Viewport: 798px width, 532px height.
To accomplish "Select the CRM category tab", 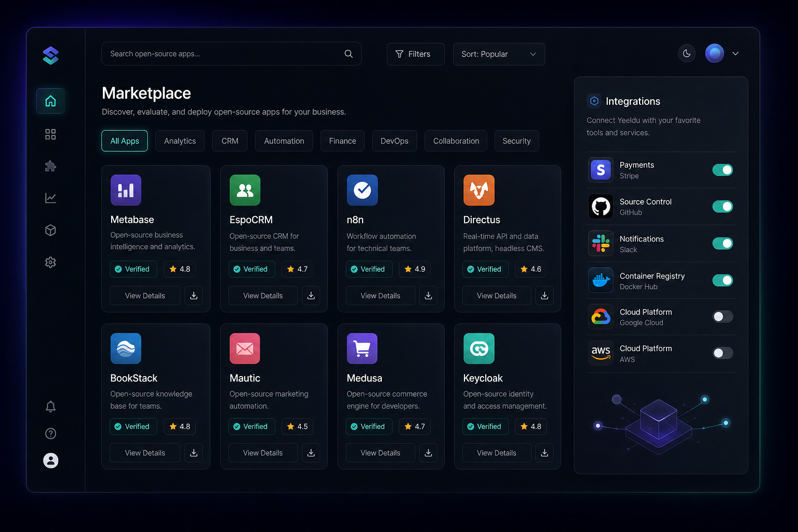I will (230, 141).
